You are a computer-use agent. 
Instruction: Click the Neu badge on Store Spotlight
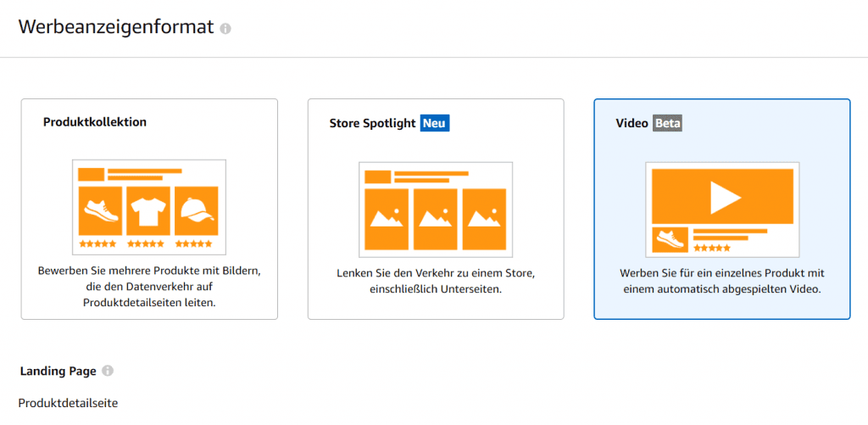point(435,123)
